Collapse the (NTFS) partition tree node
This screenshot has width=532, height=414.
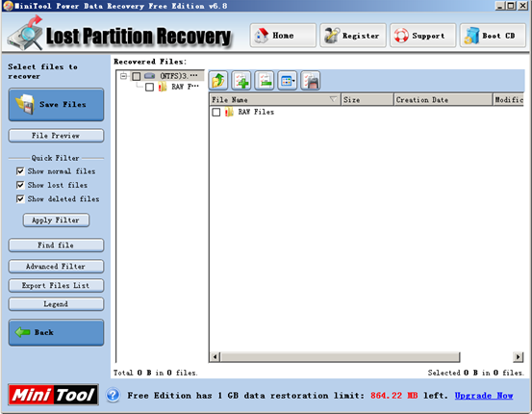124,76
